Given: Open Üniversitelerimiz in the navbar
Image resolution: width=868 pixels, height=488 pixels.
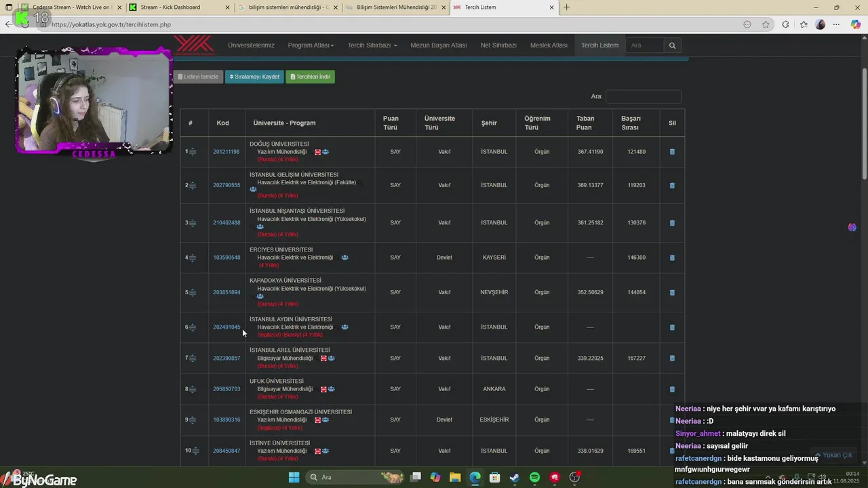Looking at the screenshot, I should click(251, 45).
